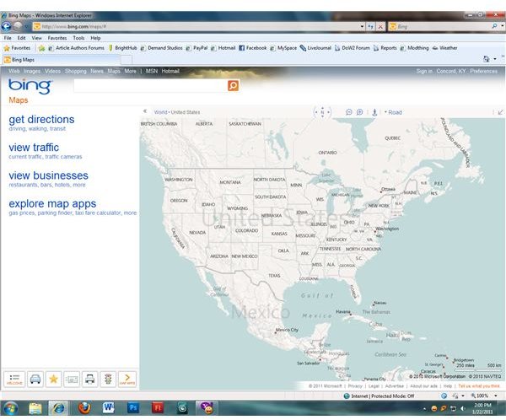Viewport: 506px width, 420px height.
Task: Open the Road map style dropdown
Action: coord(393,112)
